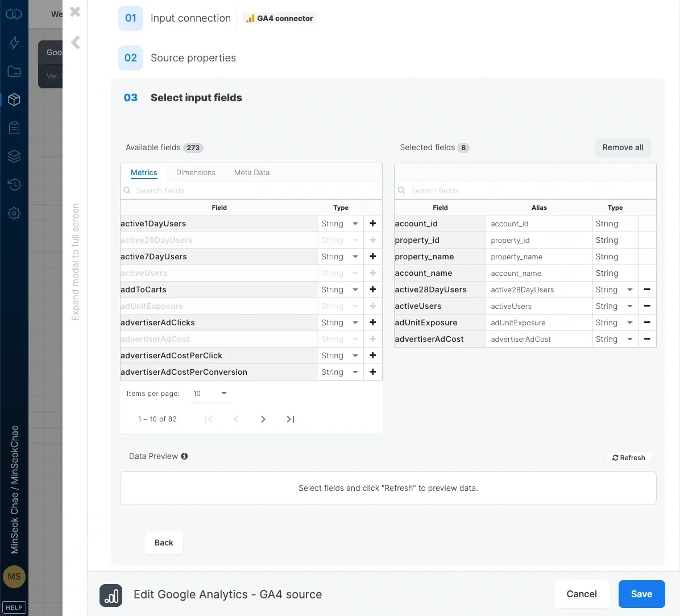Switch to the Dimensions tab

pos(196,172)
